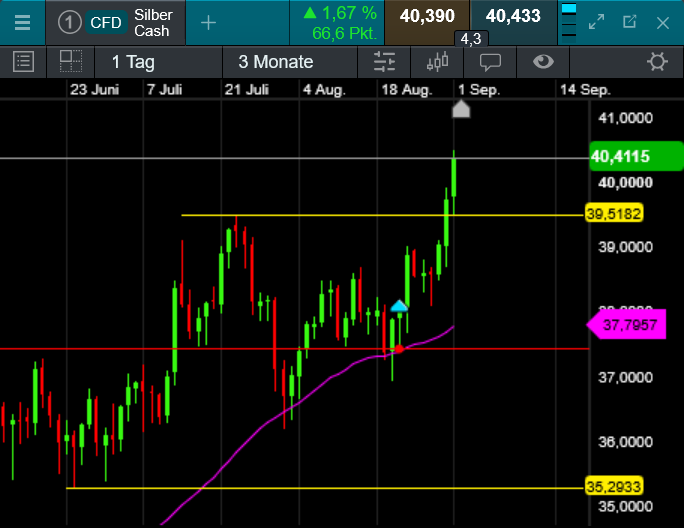Select the magenta indicator label 37,7957
This screenshot has width=684, height=528.
tap(626, 325)
